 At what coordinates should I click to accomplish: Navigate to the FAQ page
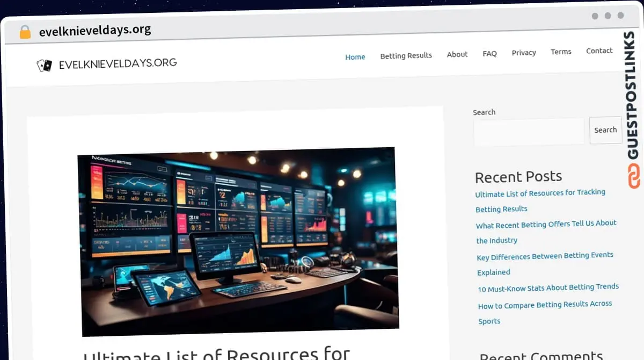(489, 54)
